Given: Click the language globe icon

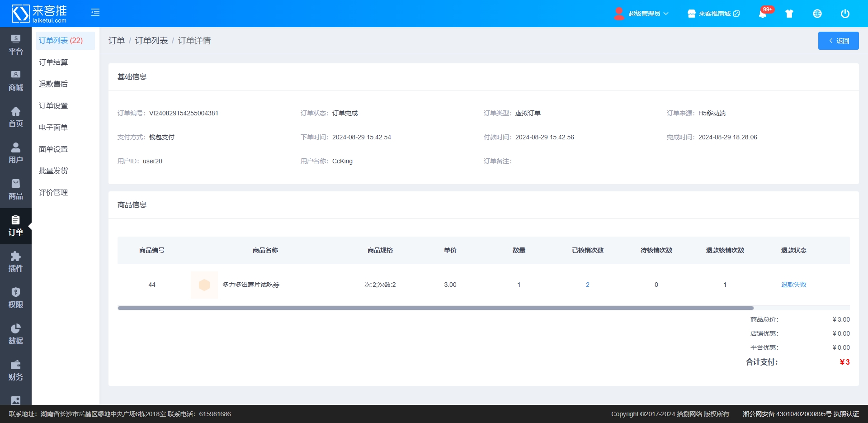Looking at the screenshot, I should [817, 14].
